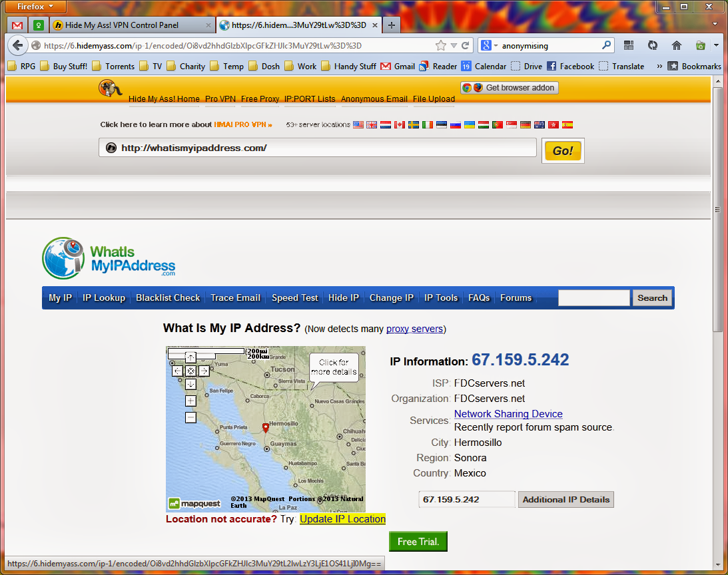Open the Firefox application menu
This screenshot has width=728, height=575.
[x=35, y=7]
